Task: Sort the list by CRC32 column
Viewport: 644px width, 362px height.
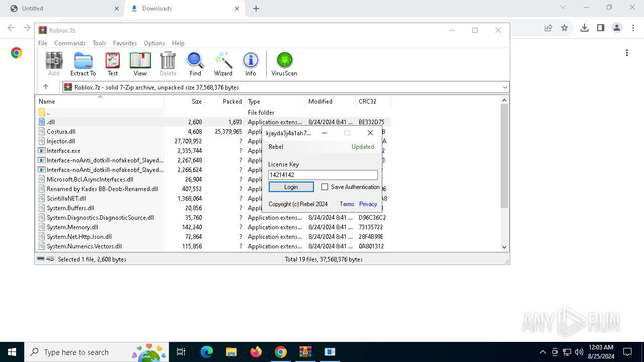Action: 373,101
